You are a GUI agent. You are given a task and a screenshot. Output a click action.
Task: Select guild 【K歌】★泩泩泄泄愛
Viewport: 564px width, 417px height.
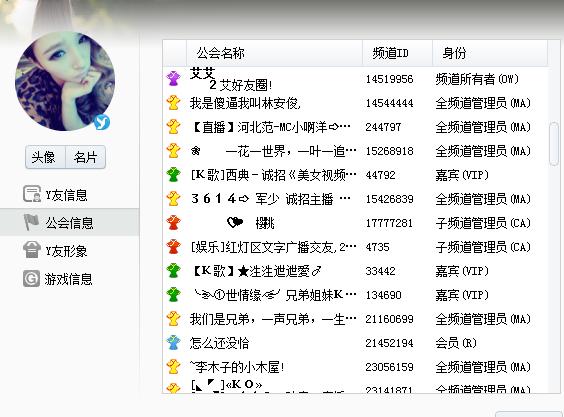pyautogui.click(x=256, y=271)
